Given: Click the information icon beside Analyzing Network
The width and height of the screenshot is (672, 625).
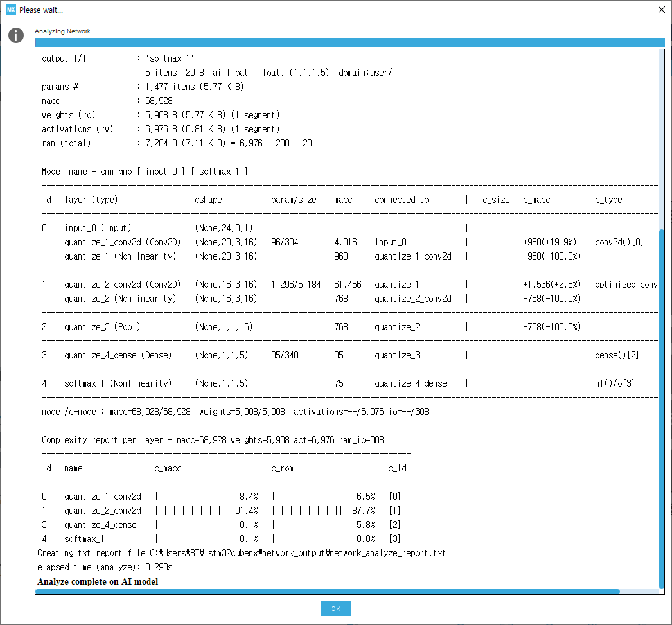Looking at the screenshot, I should [16, 35].
